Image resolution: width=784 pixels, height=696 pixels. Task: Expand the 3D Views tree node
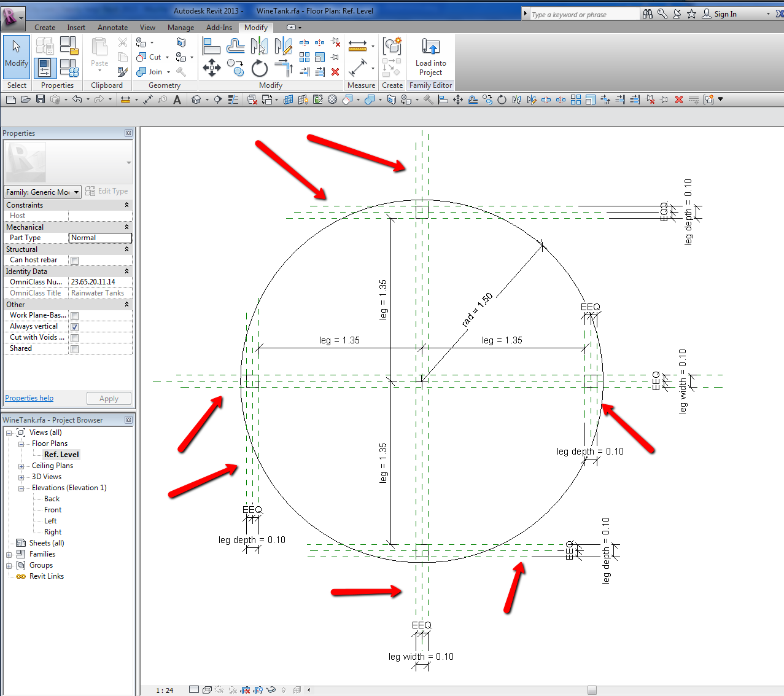[21, 477]
